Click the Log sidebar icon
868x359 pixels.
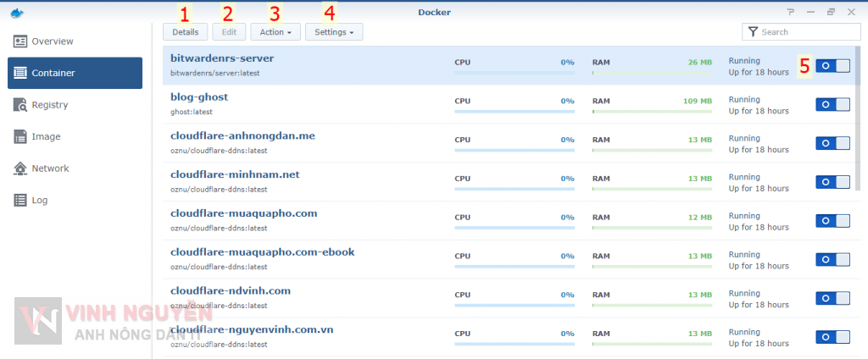(20, 200)
